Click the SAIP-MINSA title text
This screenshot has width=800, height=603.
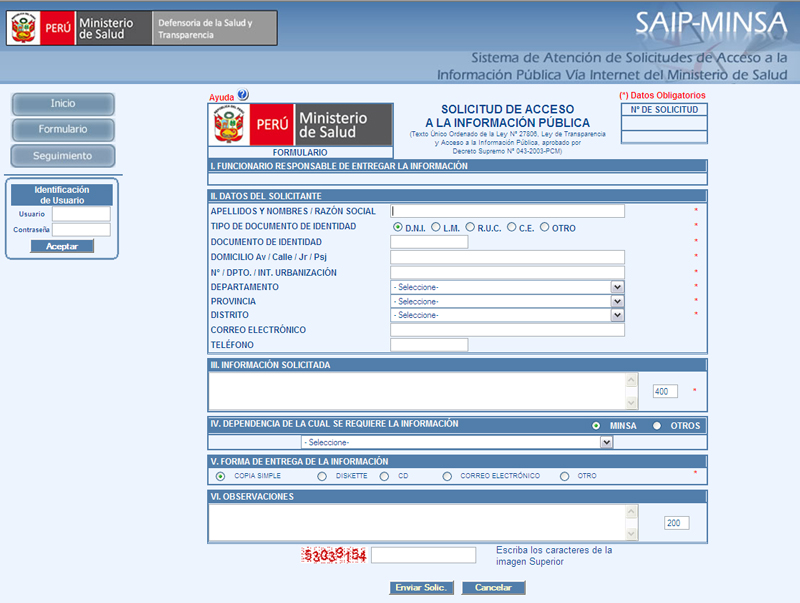[x=711, y=23]
